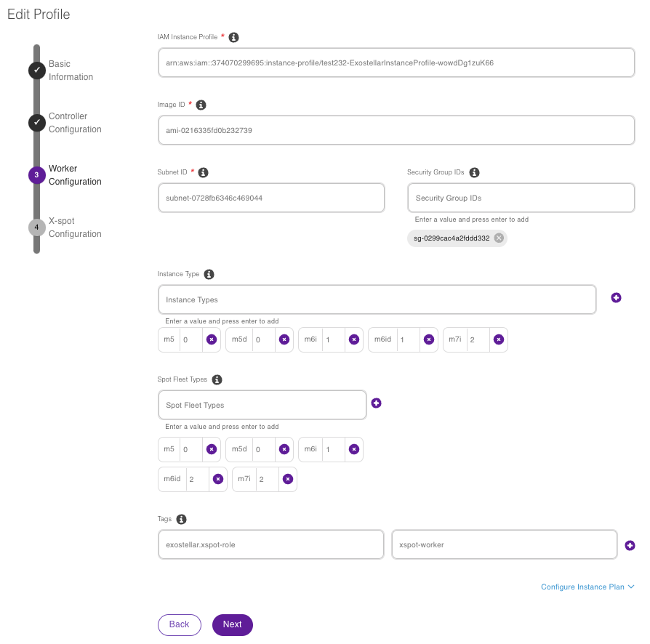Click info icon beside Security Group IDs
This screenshot has width=650, height=644.
coord(474,172)
